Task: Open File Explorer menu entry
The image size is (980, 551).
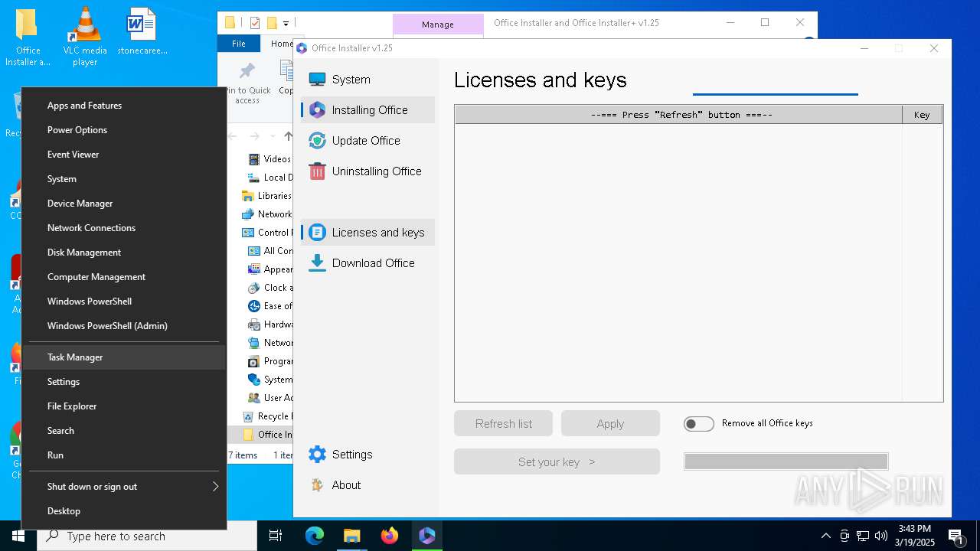Action: pyautogui.click(x=124, y=406)
